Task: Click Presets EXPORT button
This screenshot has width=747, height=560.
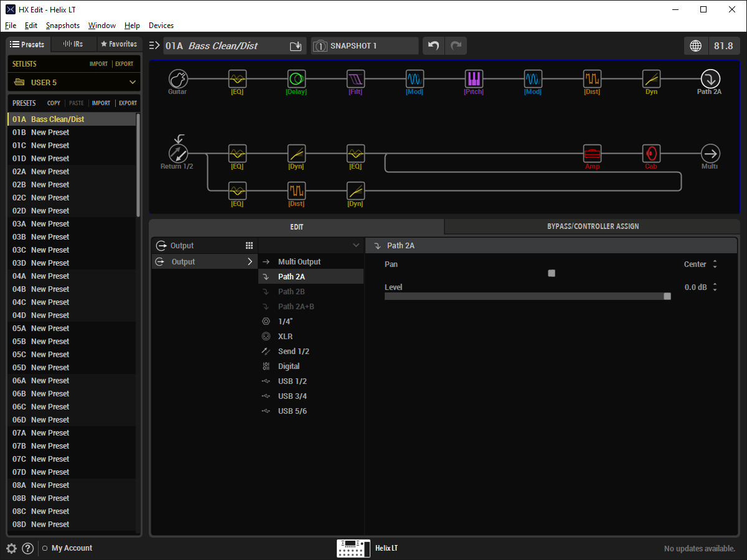Action: coord(128,103)
